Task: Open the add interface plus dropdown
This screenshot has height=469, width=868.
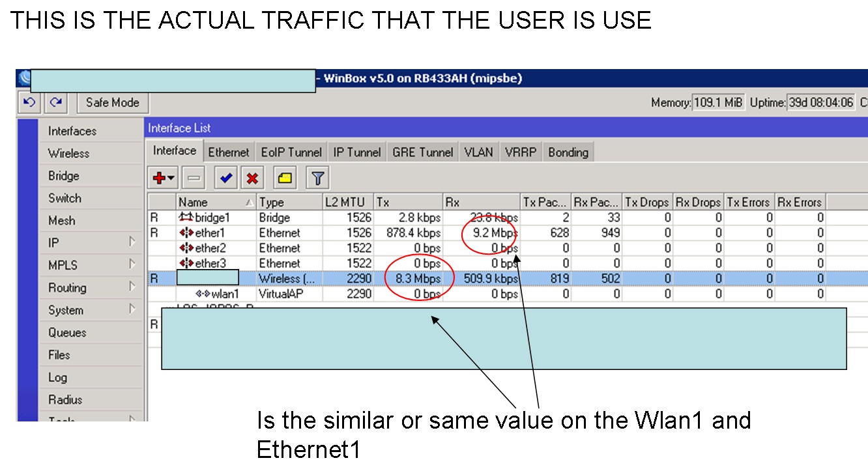Action: click(163, 177)
